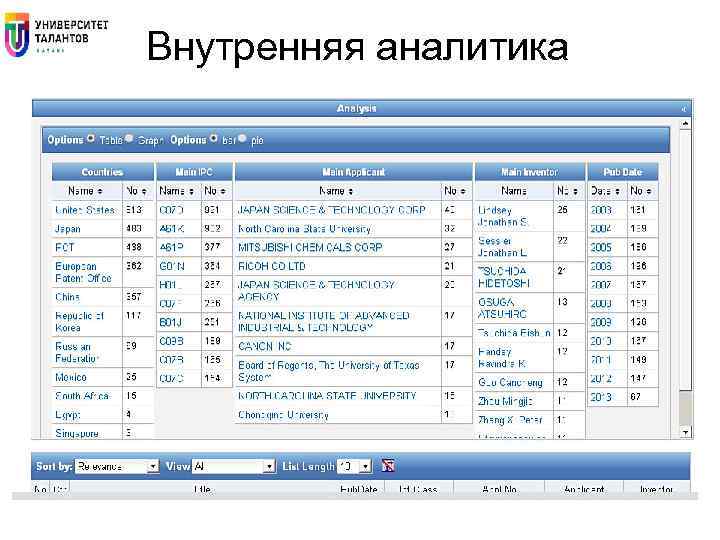This screenshot has width=720, height=540.
Task: Click the Universitet Talantov logo
Action: [56, 34]
